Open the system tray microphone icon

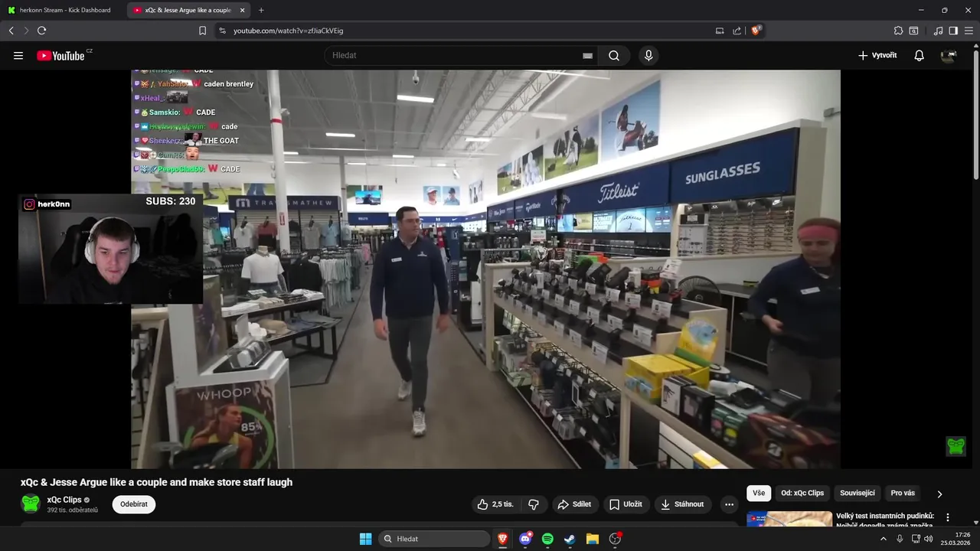point(900,539)
